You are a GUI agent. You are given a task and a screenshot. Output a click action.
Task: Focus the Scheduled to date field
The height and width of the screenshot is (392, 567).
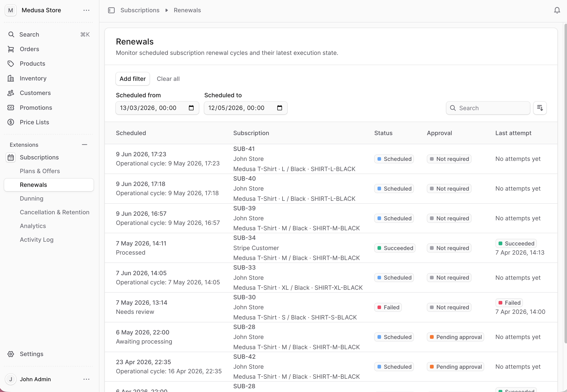(245, 108)
